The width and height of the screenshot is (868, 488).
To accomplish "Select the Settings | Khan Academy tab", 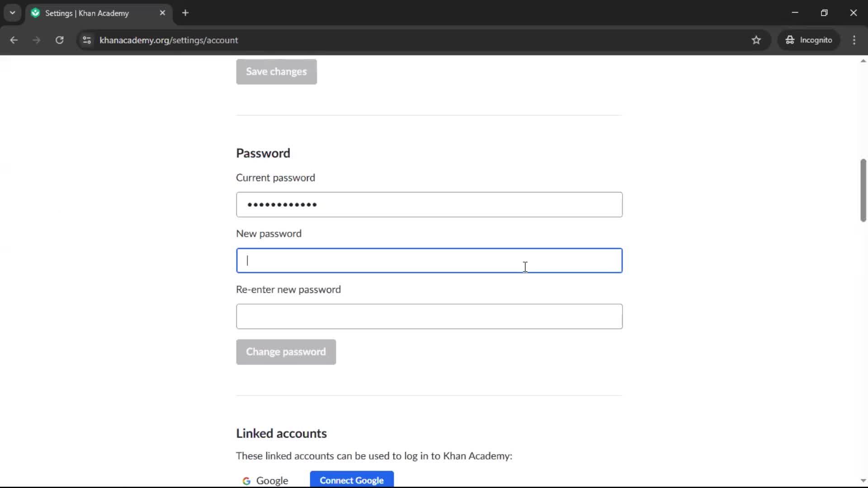I will coord(99,13).
